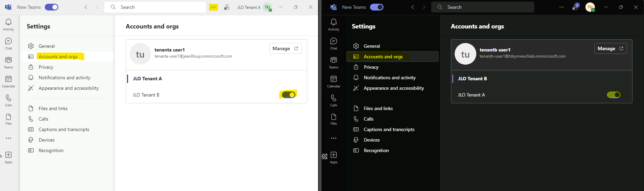Click the tu avatar for tenanta user1
The image size is (644, 191).
tap(140, 54)
